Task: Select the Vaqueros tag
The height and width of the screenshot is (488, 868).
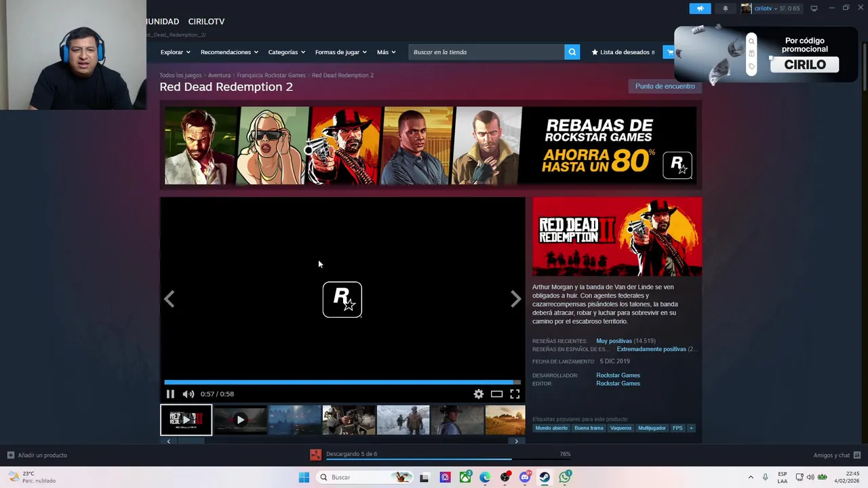Action: coord(620,428)
